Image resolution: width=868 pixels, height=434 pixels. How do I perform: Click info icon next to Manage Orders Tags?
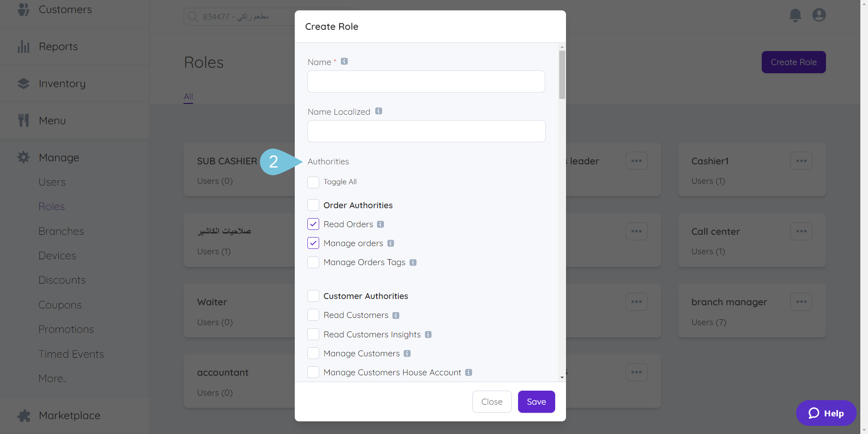point(413,262)
